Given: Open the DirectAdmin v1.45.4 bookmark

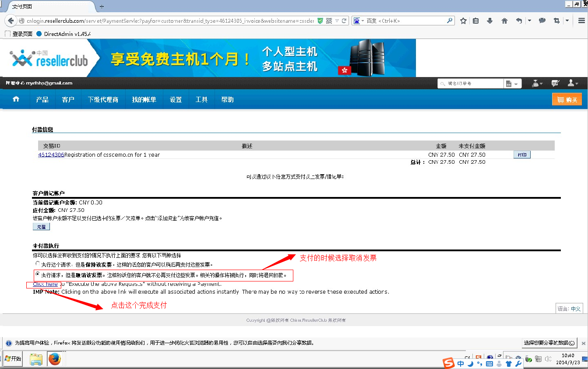Looking at the screenshot, I should pyautogui.click(x=63, y=34).
